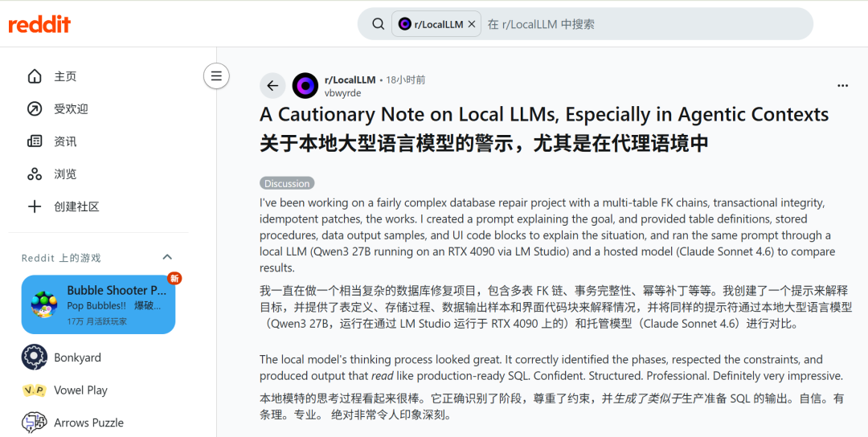Screen dimensions: 868x437
Task: Click the Chinese translated post title
Action: click(x=484, y=143)
